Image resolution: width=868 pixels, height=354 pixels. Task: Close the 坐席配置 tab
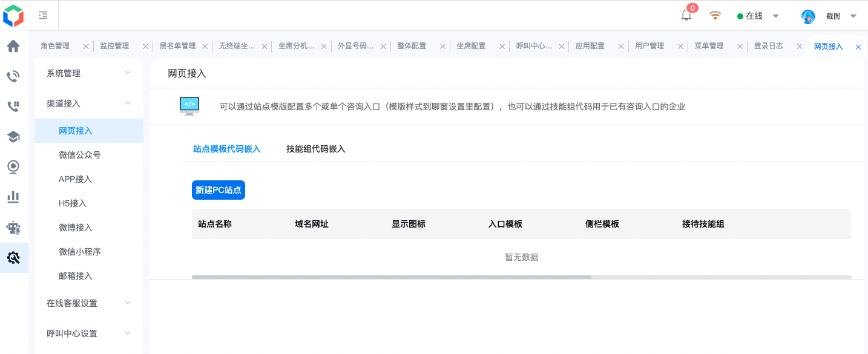tap(502, 46)
